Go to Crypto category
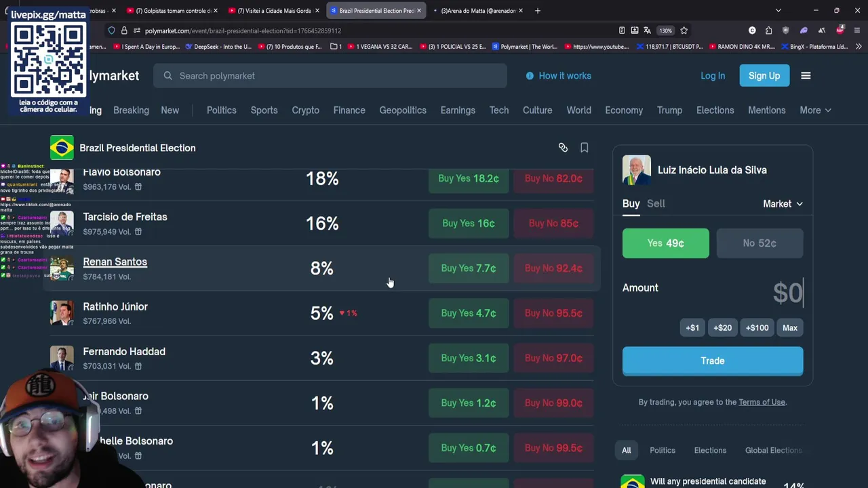The width and height of the screenshot is (868, 488). [305, 110]
